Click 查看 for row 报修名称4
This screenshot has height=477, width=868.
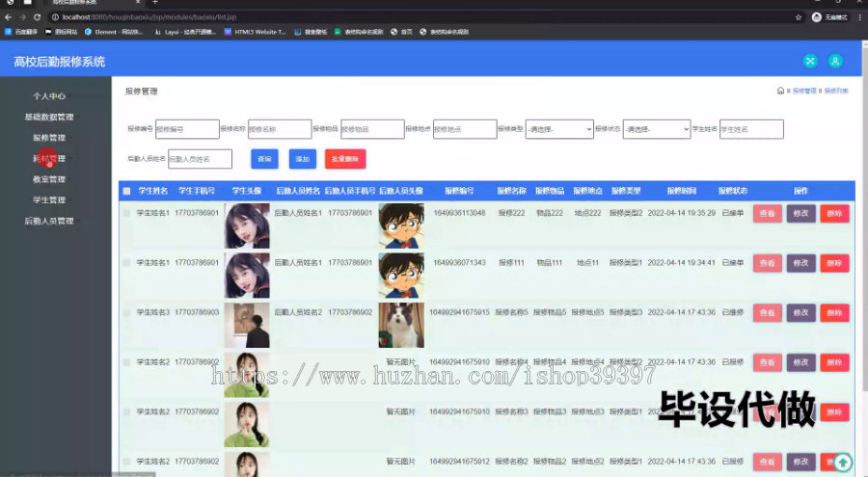768,362
